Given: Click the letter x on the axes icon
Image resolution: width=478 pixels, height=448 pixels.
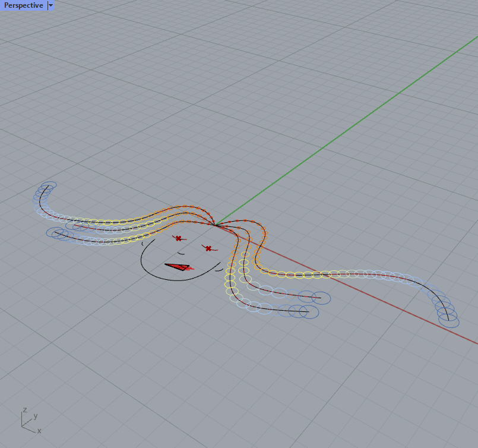Looking at the screenshot, I should pyautogui.click(x=39, y=431).
